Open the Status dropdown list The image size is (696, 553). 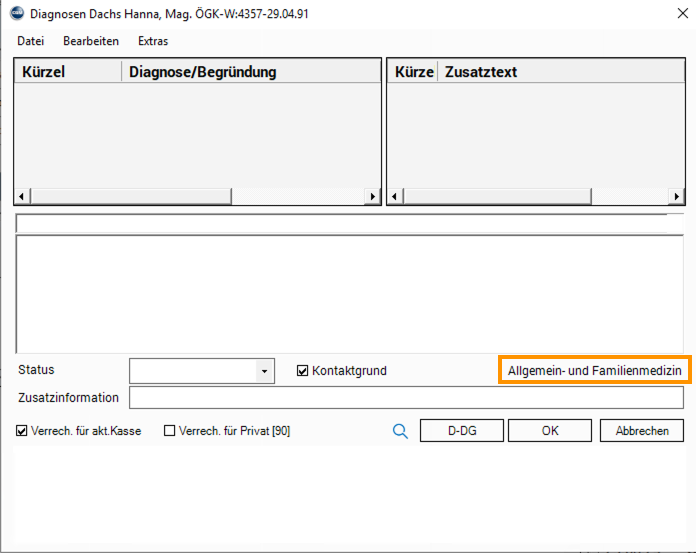pos(264,371)
